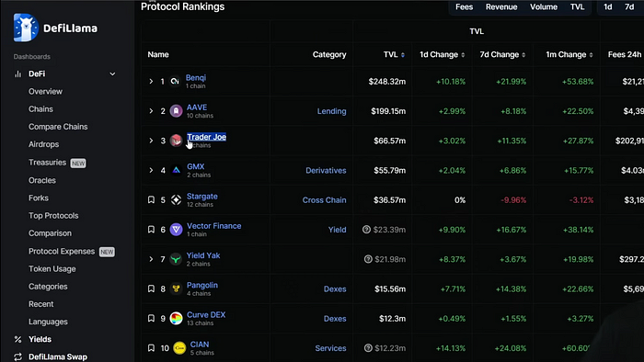Select the Revenue column filter tab
The image size is (644, 362).
pyautogui.click(x=501, y=7)
